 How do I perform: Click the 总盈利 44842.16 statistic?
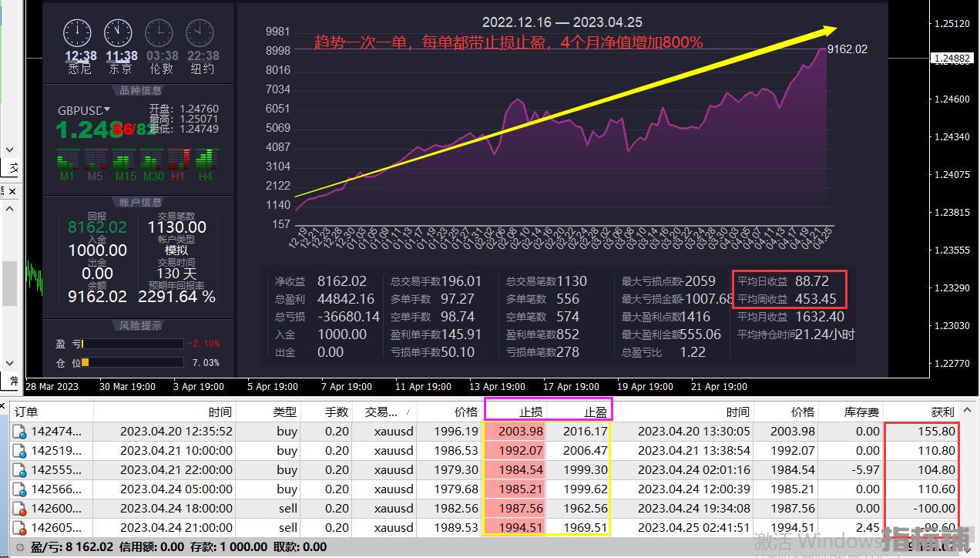(324, 299)
